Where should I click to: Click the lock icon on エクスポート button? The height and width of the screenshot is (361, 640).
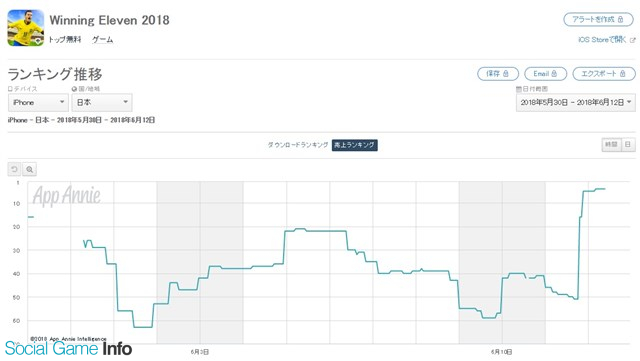622,74
